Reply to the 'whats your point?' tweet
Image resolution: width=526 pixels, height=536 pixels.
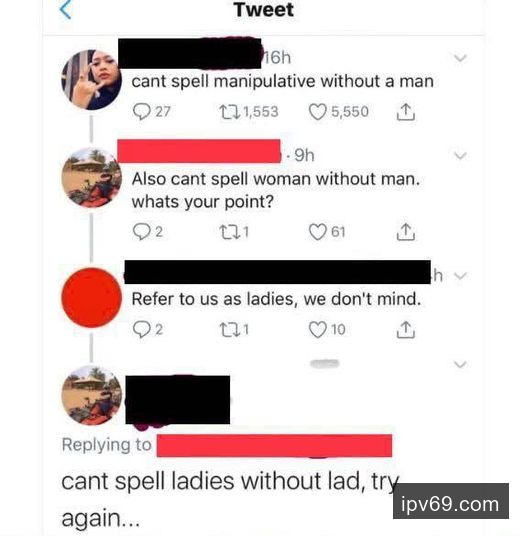point(148,232)
